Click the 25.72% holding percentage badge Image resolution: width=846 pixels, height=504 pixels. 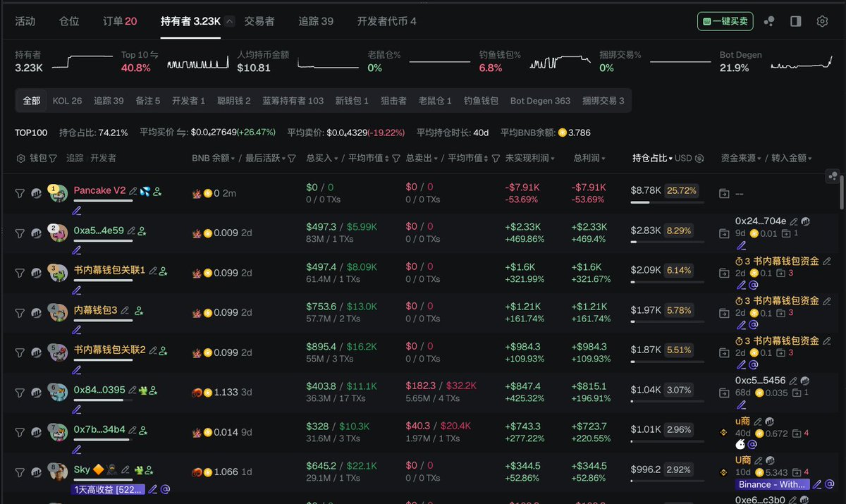[x=681, y=190]
